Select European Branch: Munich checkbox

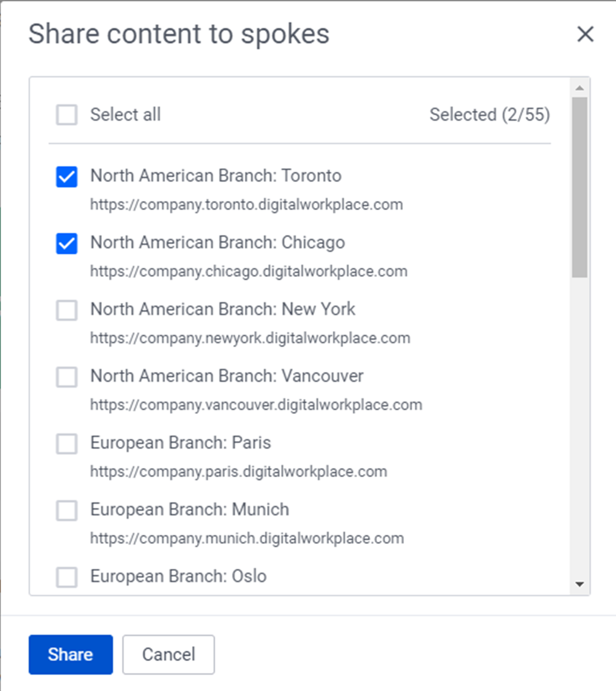tap(66, 510)
